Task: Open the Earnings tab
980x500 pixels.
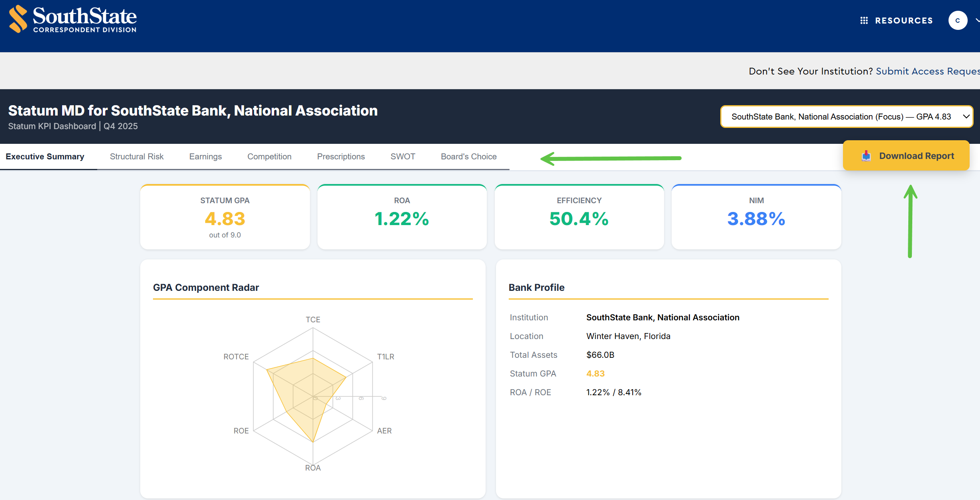Action: point(205,157)
